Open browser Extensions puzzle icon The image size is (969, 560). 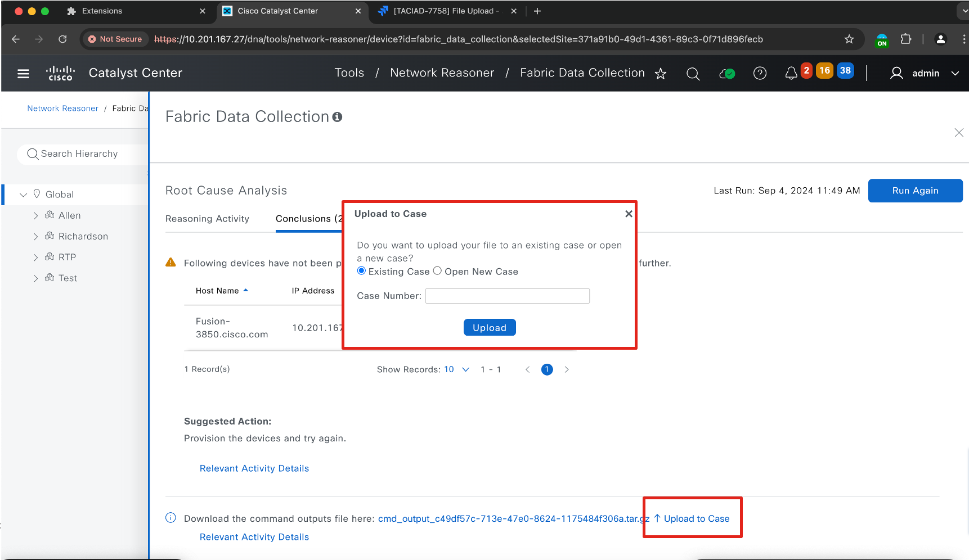(905, 39)
